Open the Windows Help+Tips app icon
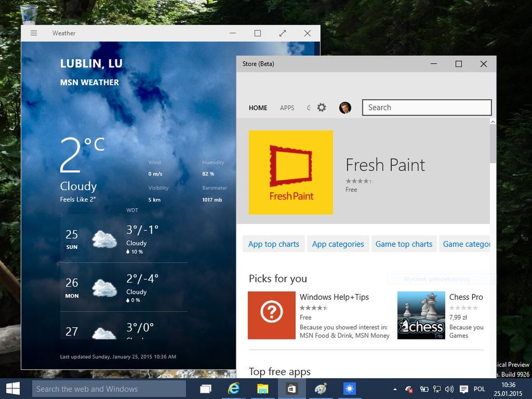 tap(271, 315)
